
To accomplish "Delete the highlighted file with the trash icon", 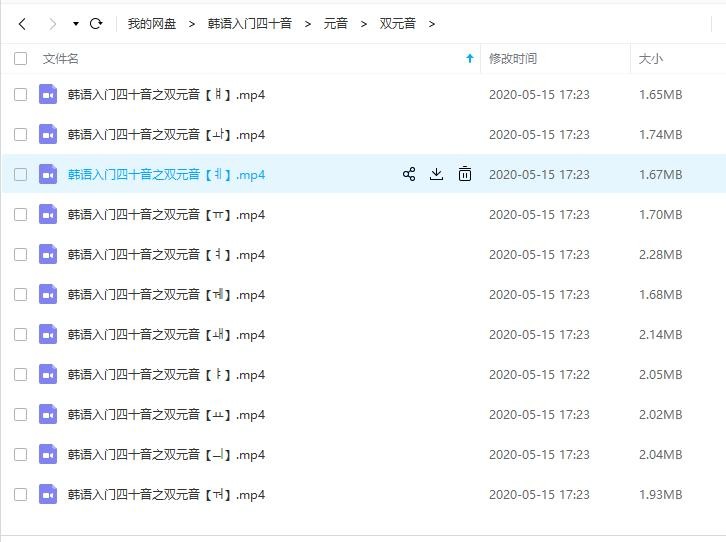I will [464, 174].
